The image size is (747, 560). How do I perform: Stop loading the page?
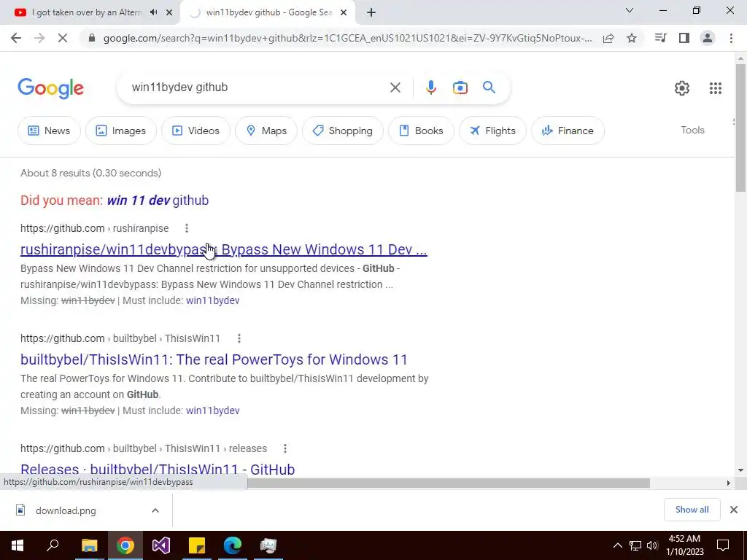tap(63, 38)
